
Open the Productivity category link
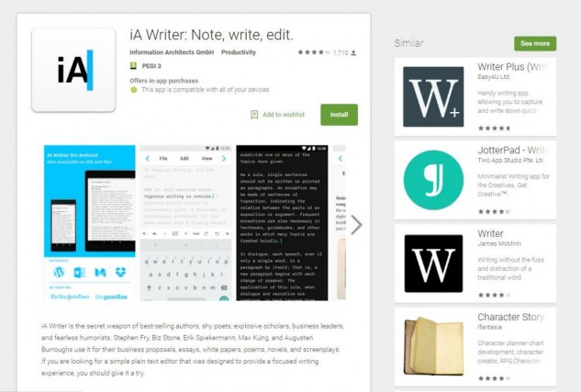tap(239, 52)
